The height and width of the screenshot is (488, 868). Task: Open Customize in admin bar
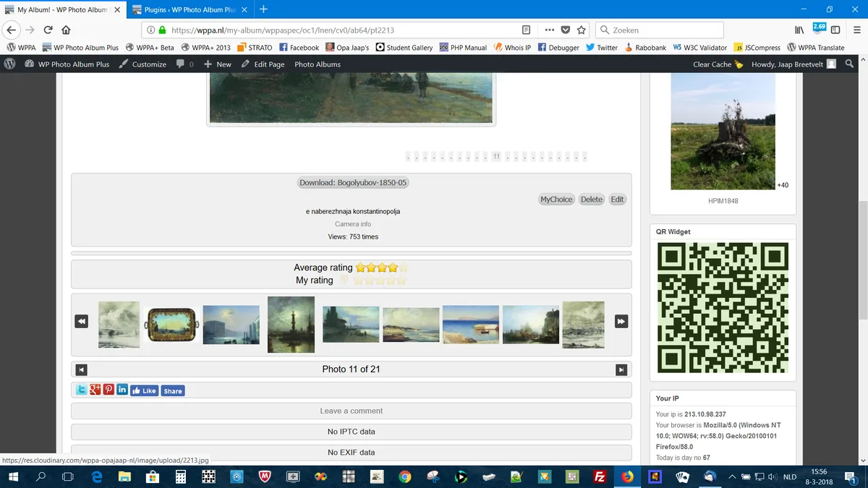pyautogui.click(x=142, y=64)
